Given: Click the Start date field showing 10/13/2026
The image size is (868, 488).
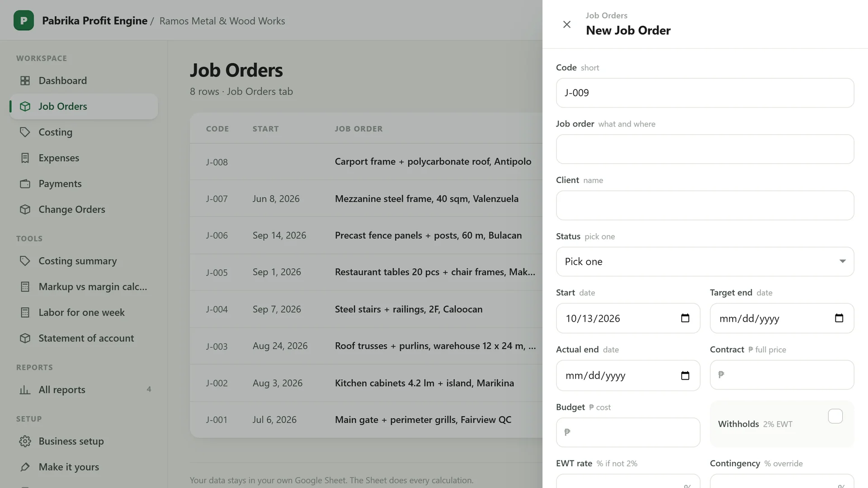Looking at the screenshot, I should click(628, 318).
